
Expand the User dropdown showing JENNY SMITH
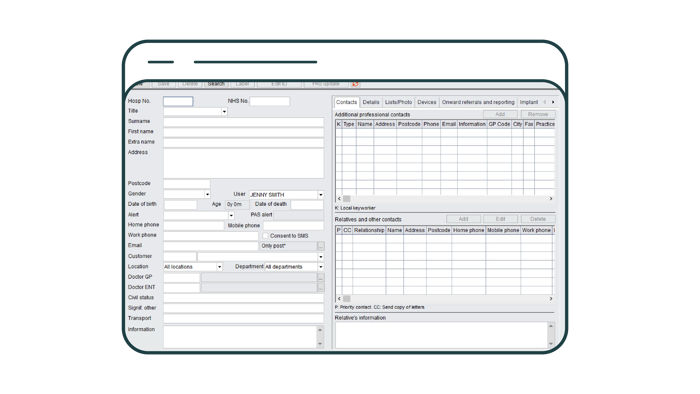(321, 195)
